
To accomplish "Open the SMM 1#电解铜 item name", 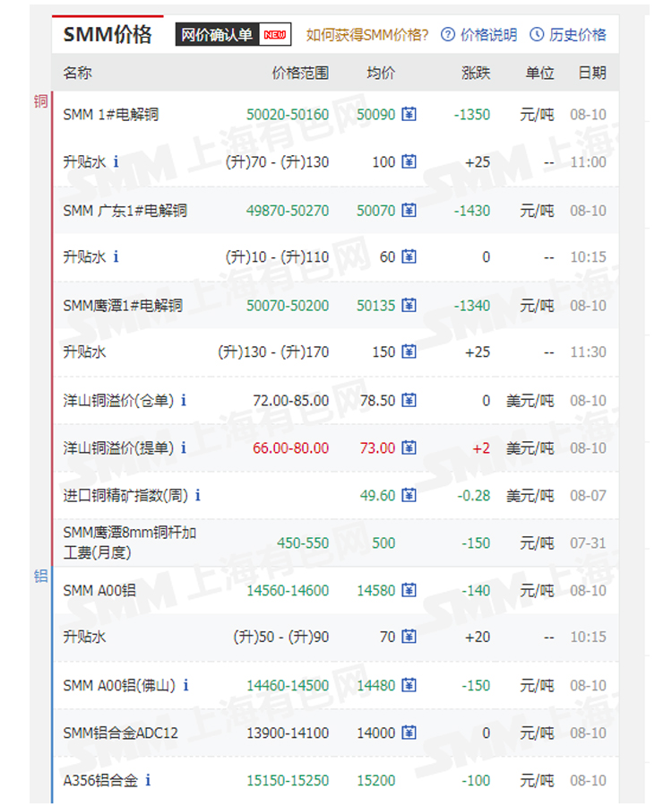I will coord(111,115).
